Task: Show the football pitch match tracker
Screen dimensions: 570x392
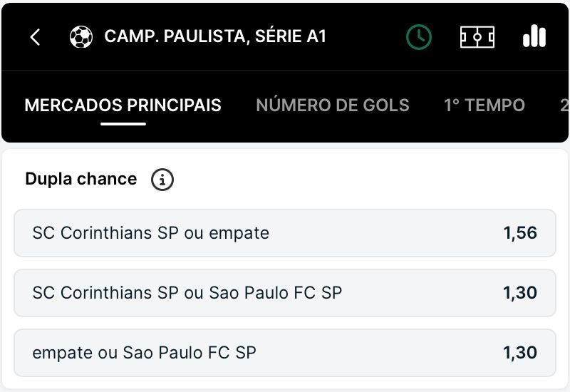Action: [x=477, y=37]
